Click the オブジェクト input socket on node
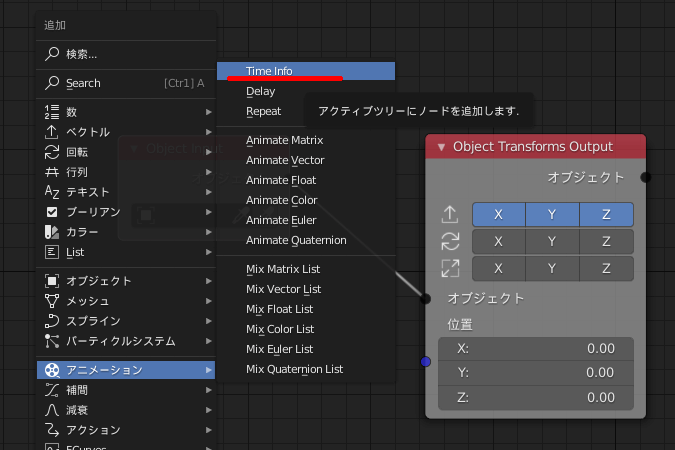The height and width of the screenshot is (450, 675). [x=426, y=298]
